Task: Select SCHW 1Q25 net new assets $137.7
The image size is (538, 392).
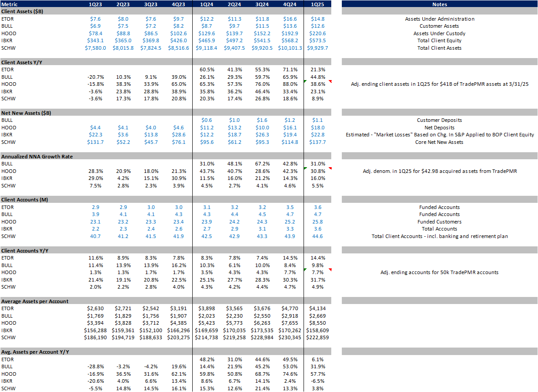Action: [x=318, y=142]
